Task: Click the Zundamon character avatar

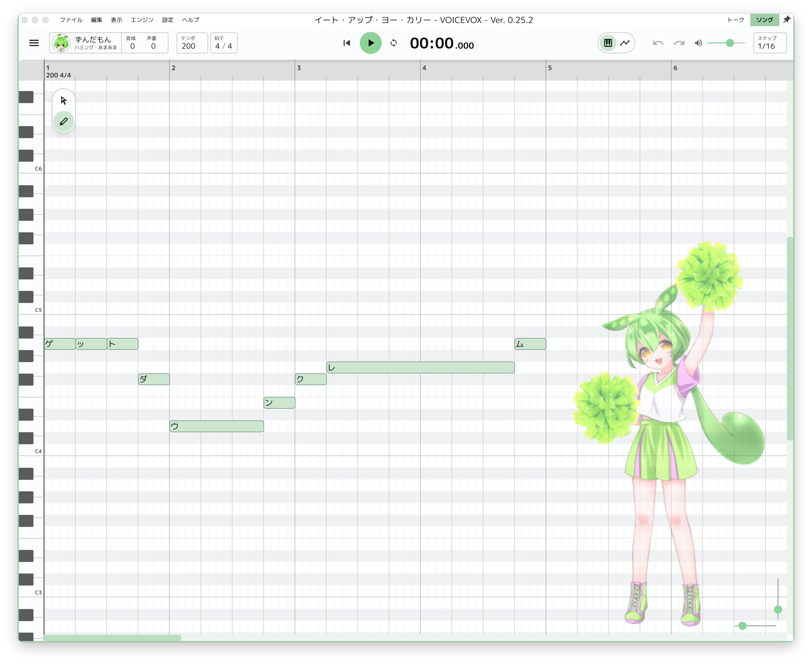Action: [61, 43]
